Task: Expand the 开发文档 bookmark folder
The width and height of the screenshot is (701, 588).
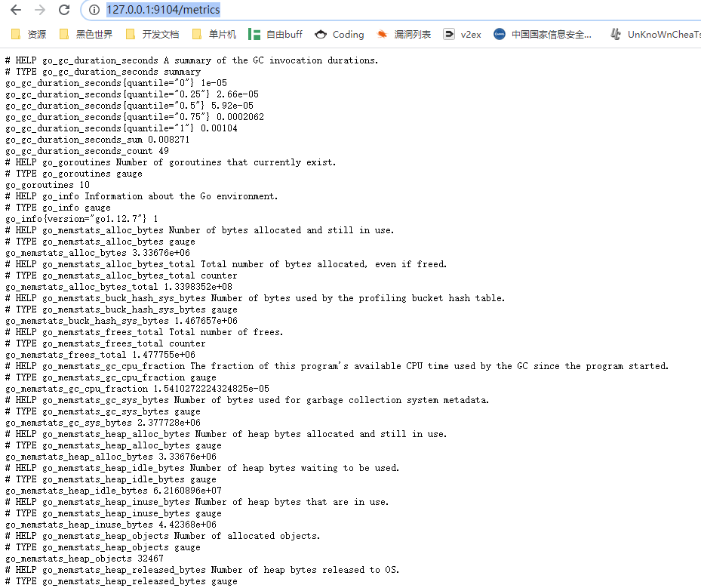Action: click(x=152, y=34)
